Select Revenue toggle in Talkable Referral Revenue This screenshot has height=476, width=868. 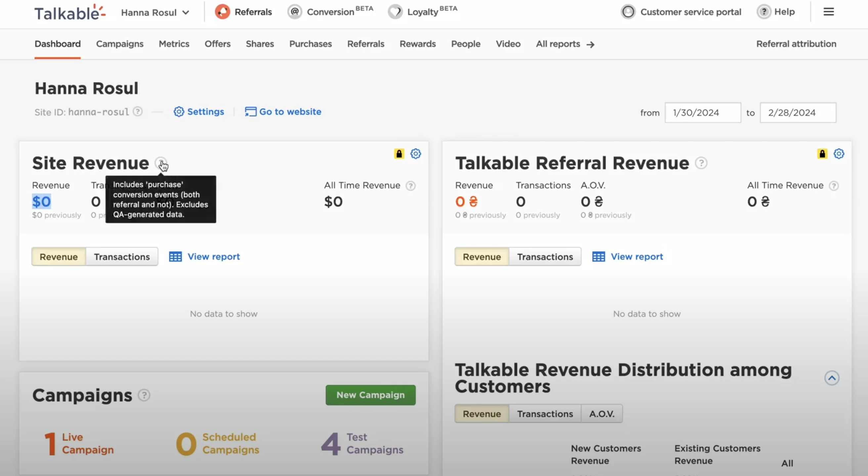pyautogui.click(x=482, y=257)
